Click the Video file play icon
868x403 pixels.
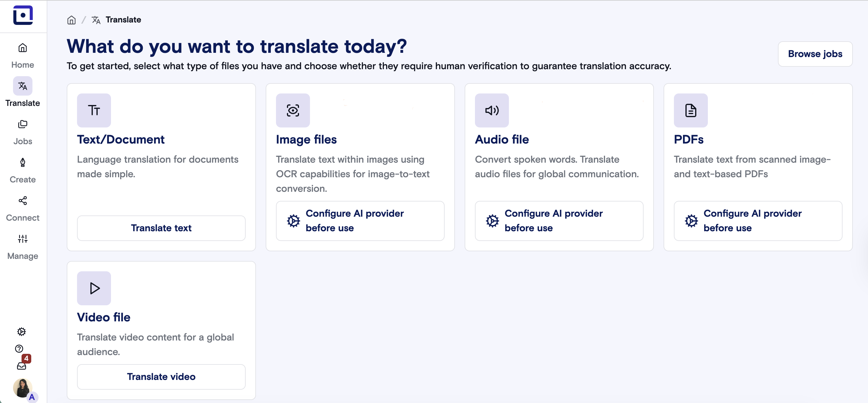tap(94, 288)
